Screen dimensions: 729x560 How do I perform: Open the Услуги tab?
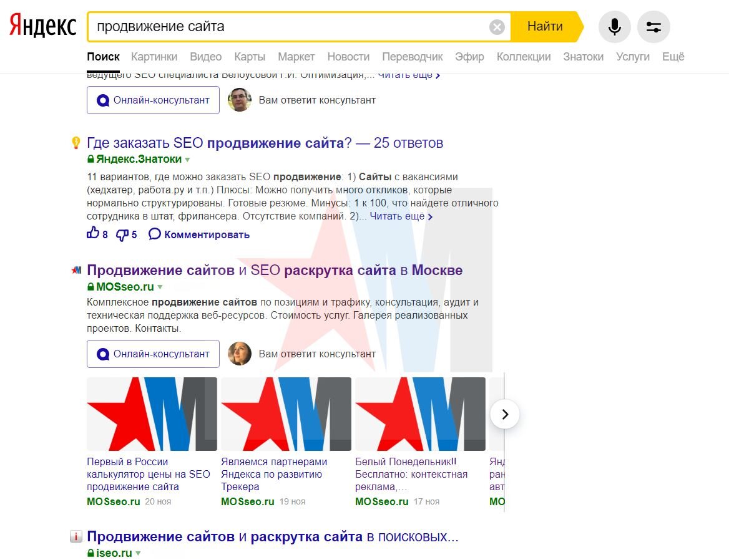coord(632,57)
